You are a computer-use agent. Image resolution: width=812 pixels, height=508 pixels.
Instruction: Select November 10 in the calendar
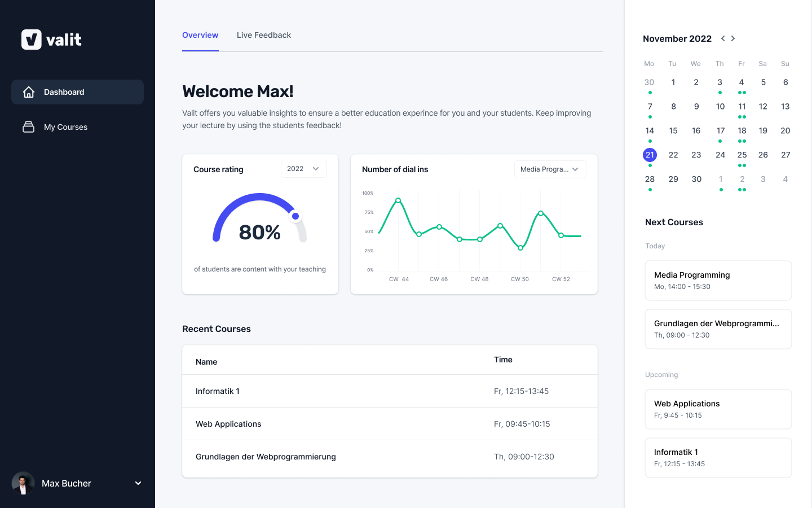[x=720, y=107]
